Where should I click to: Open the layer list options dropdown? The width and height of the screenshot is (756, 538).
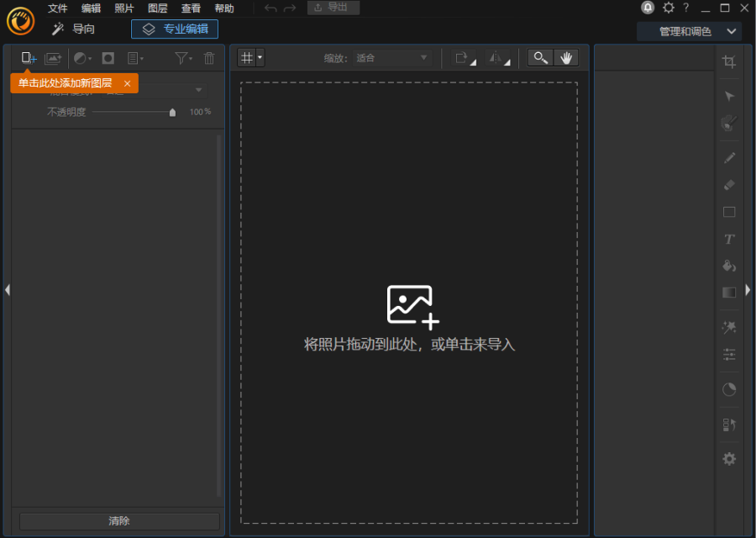[x=135, y=58]
